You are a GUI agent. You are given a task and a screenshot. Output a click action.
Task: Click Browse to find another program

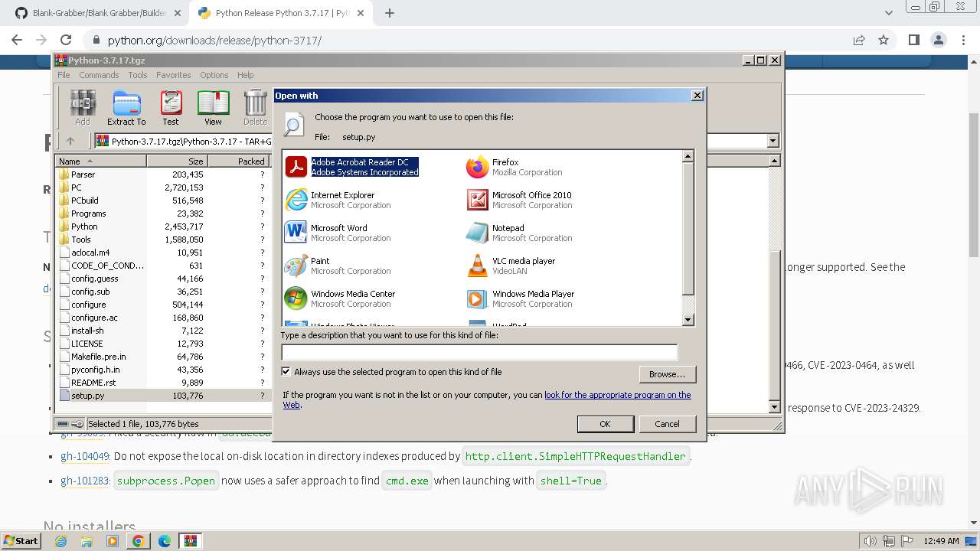tap(667, 374)
